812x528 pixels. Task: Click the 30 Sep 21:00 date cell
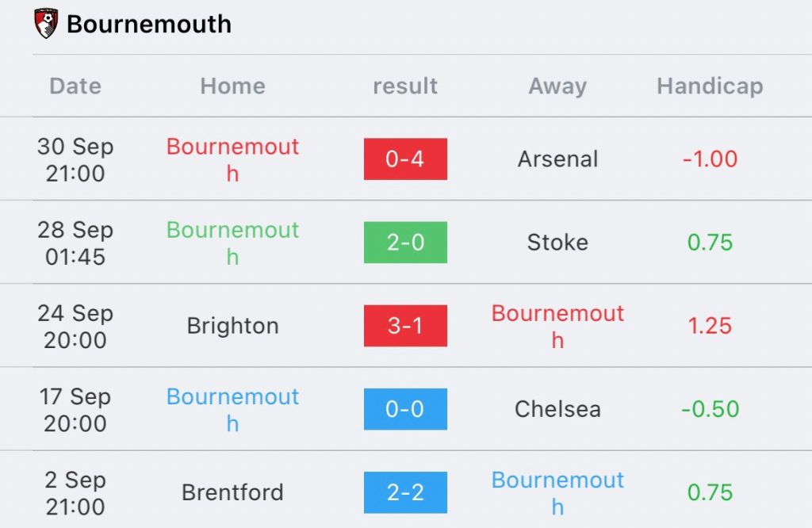coord(75,159)
